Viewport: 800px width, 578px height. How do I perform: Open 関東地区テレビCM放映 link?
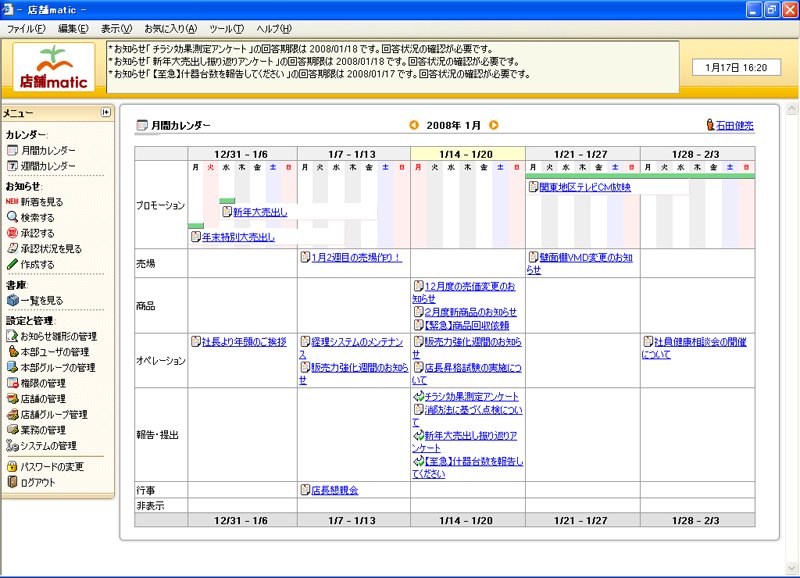pyautogui.click(x=585, y=187)
